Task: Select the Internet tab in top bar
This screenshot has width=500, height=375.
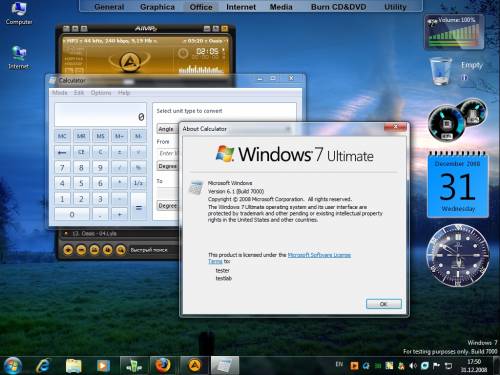Action: tap(241, 7)
